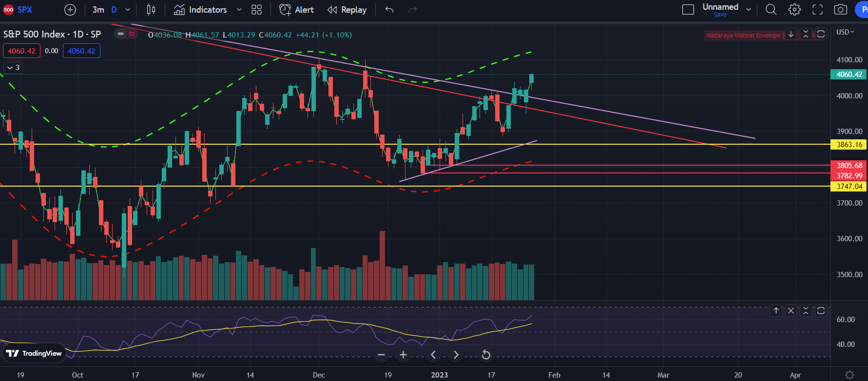This screenshot has height=381, width=868.
Task: Move the RSI pane up
Action: [x=776, y=310]
